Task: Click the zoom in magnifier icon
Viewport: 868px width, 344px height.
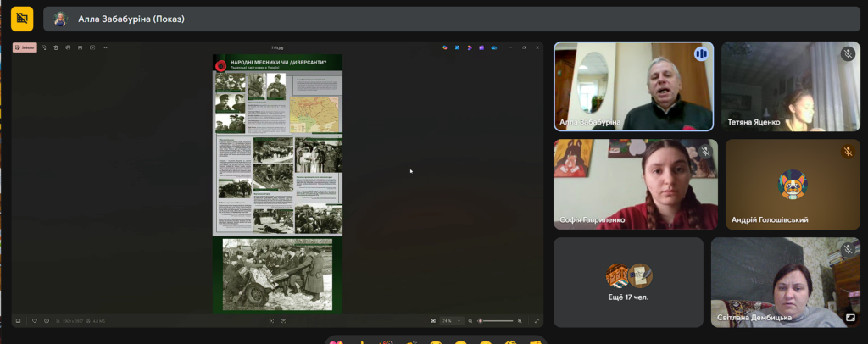Action: pos(522,321)
